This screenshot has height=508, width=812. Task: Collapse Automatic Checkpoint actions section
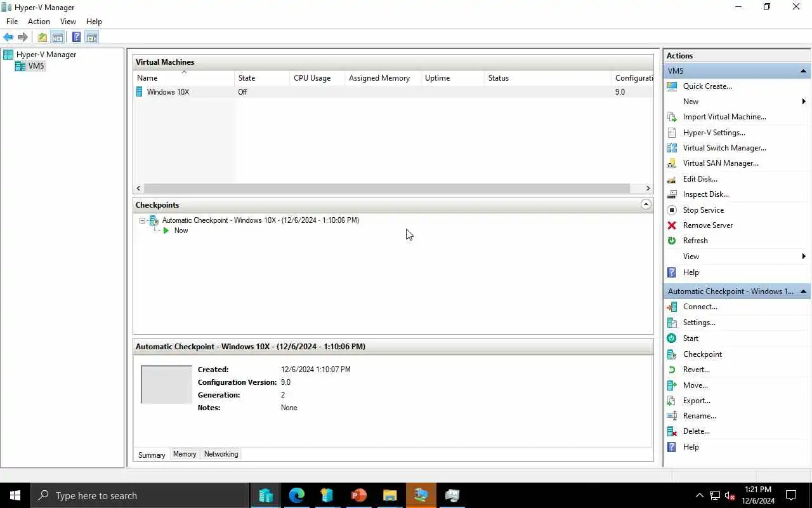803,291
